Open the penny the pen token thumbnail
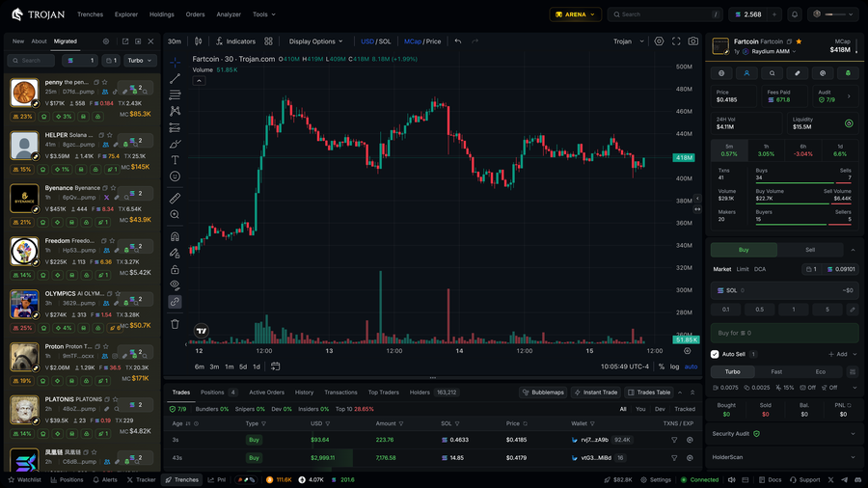Image resolution: width=868 pixels, height=488 pixels. coord(24,93)
